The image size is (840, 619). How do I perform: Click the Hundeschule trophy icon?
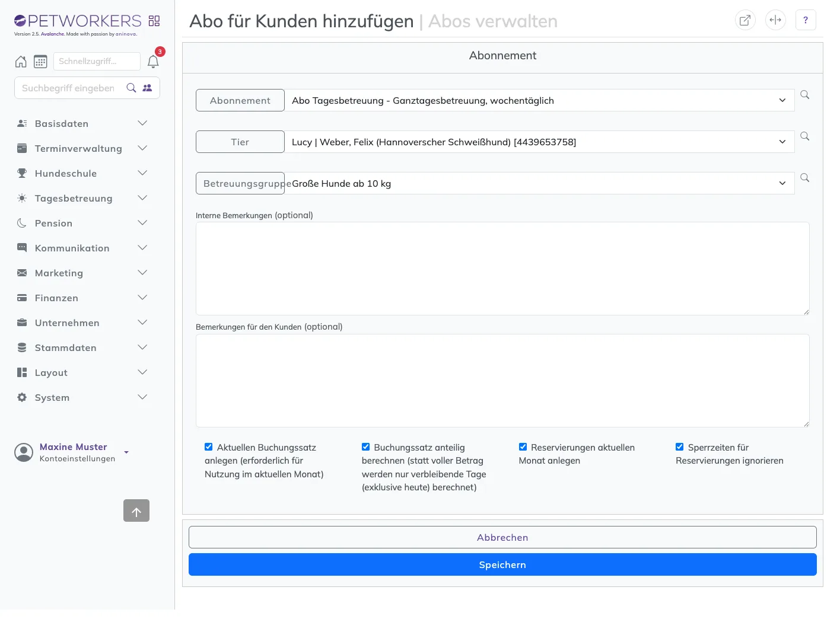tap(22, 173)
